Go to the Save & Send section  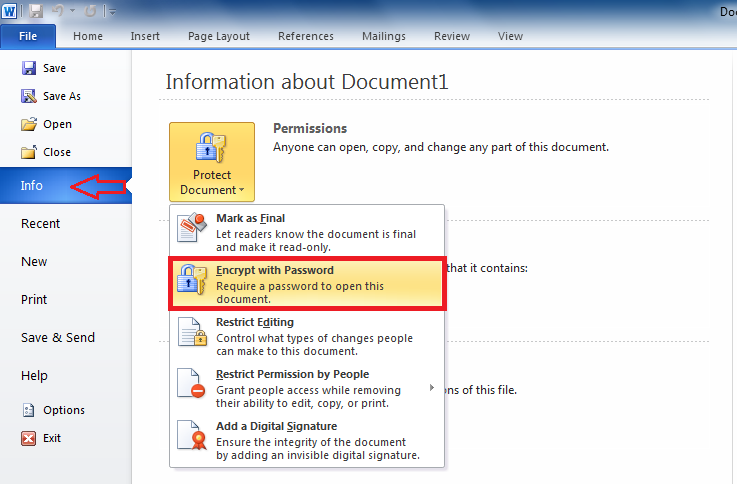(58, 337)
